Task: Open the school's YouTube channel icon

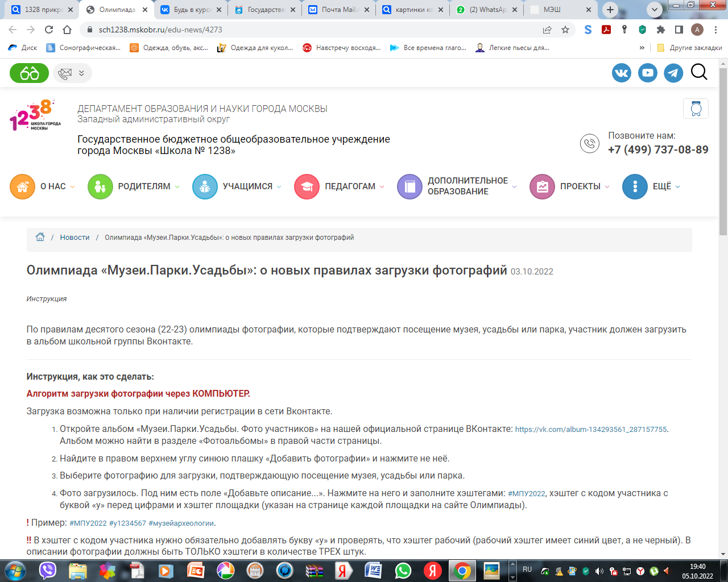Action: (647, 73)
